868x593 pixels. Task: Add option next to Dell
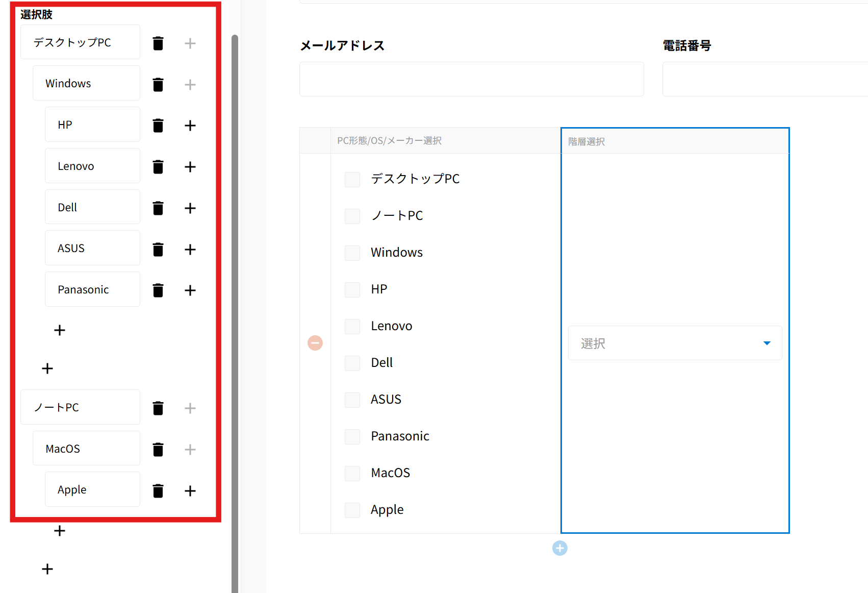click(x=190, y=208)
